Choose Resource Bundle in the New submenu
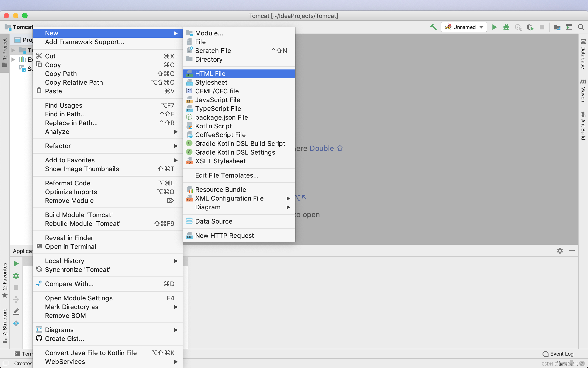Screen dimensions: 588x368 (x=239, y=190)
